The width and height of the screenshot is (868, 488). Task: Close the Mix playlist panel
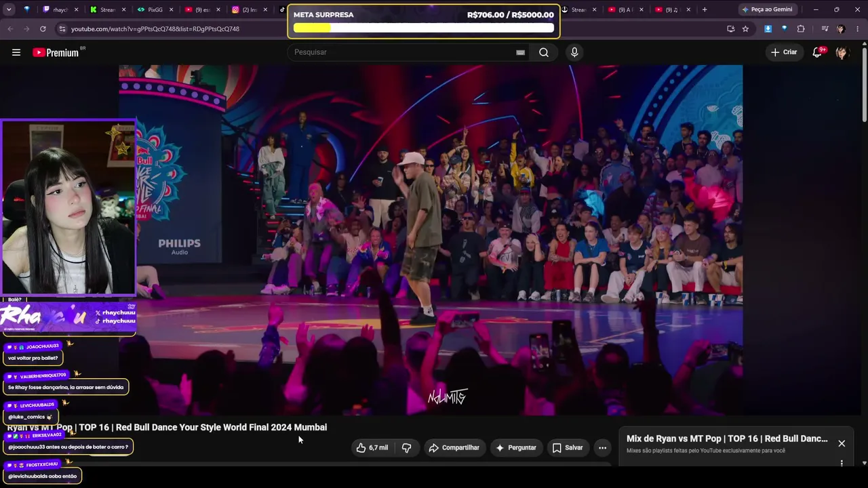842,443
